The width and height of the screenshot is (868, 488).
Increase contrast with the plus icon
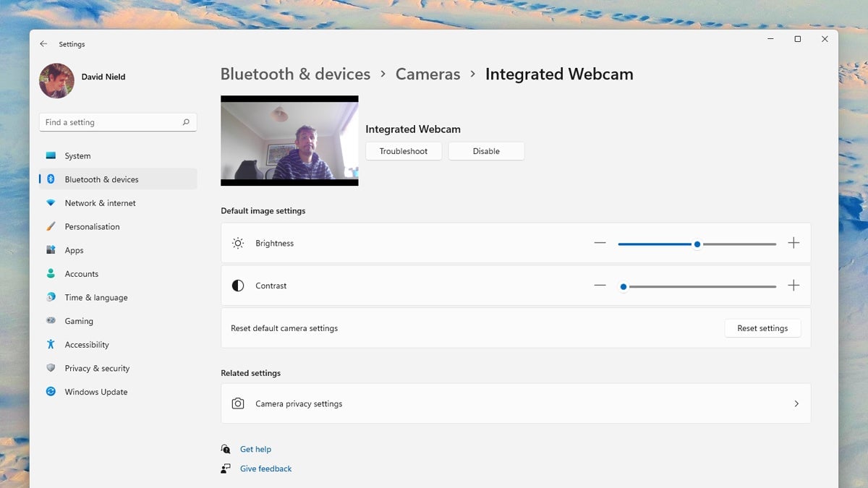coord(793,286)
